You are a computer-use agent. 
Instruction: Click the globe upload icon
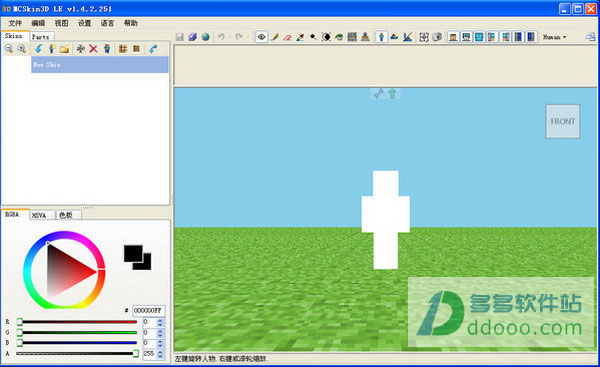pyautogui.click(x=205, y=37)
